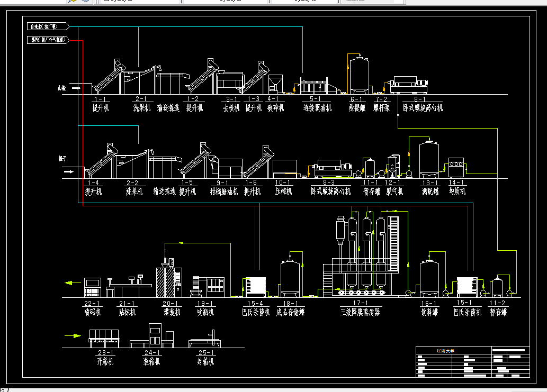Click the 山楂 raw material input label
547x392 pixels.
[62, 88]
